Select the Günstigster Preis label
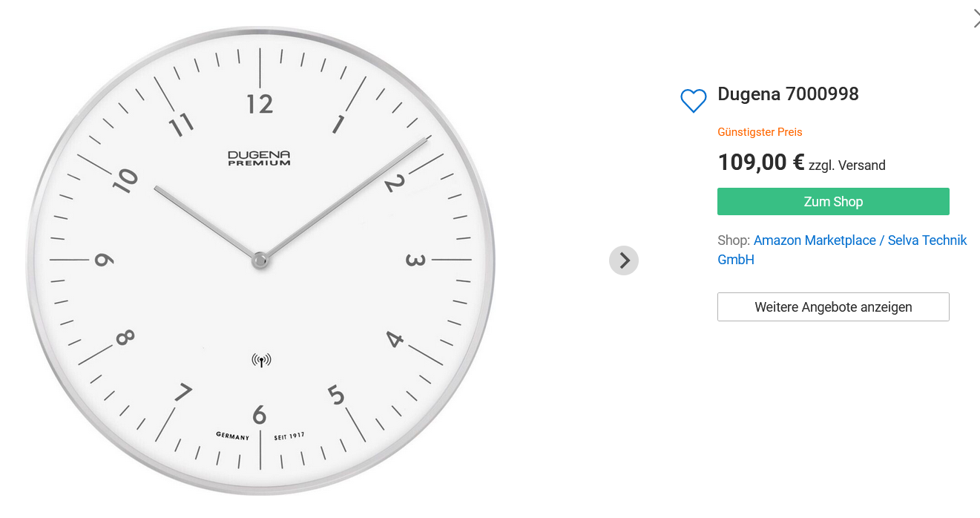Image resolution: width=980 pixels, height=518 pixels. click(760, 132)
